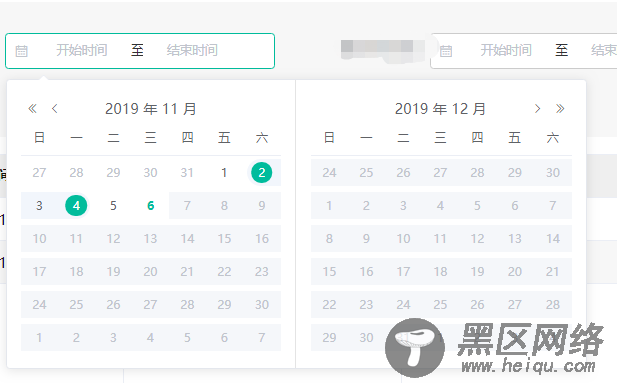The image size is (617, 383).
Task: Click October 27 in the left calendar
Action: [39, 172]
